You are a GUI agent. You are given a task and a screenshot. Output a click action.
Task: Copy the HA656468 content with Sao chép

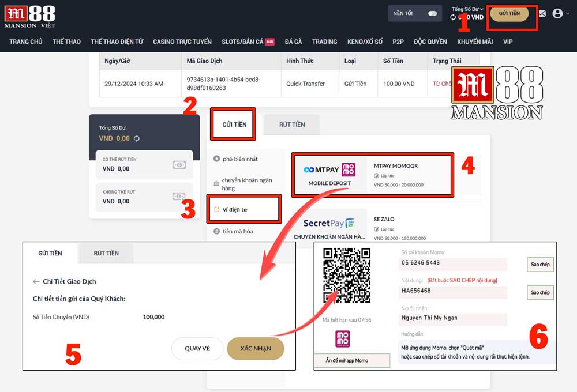tap(540, 292)
